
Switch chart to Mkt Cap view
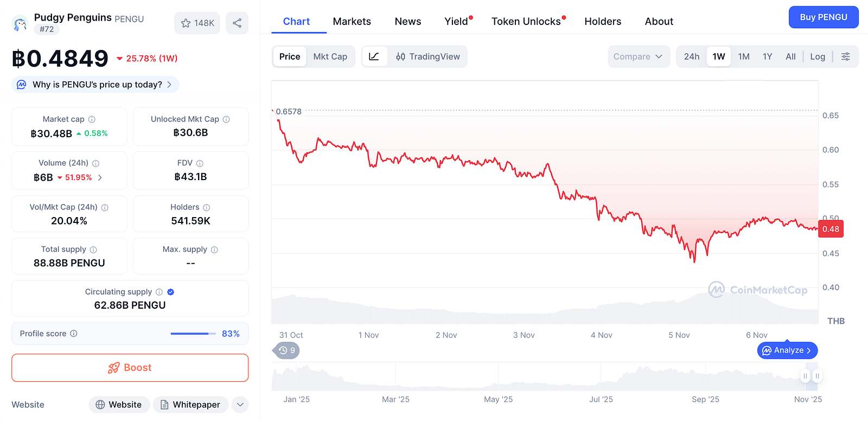[330, 56]
